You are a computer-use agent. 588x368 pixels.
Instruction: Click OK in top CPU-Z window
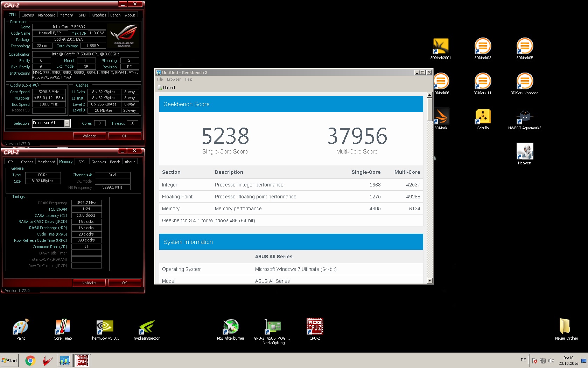click(125, 136)
